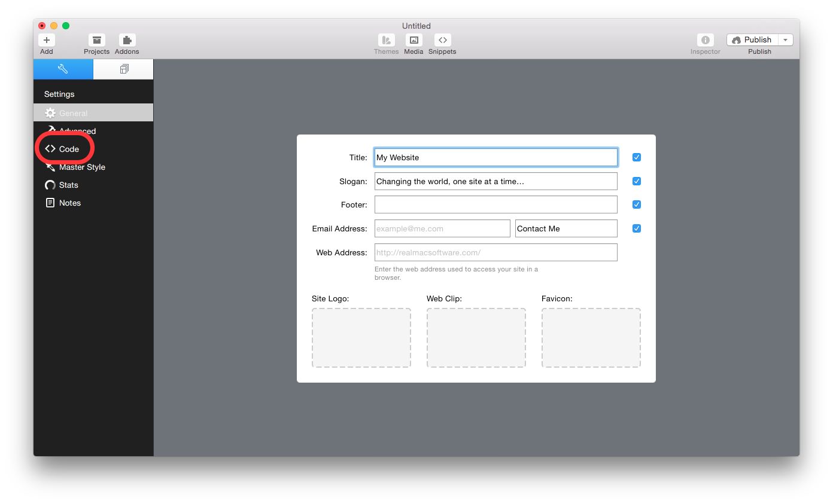
Task: Click the Site Logo image well
Action: 361,338
